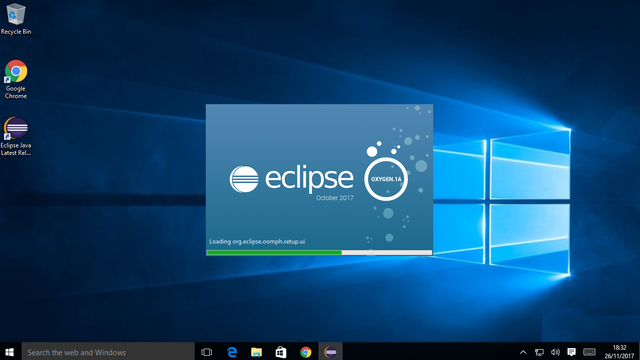Click the October 2017 text on splash

tap(335, 198)
